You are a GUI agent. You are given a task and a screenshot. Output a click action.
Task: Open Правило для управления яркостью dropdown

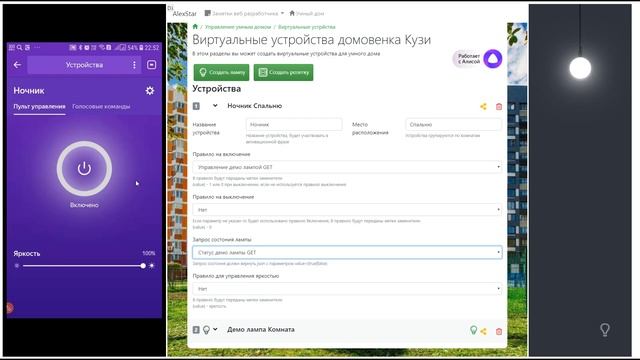(347, 289)
